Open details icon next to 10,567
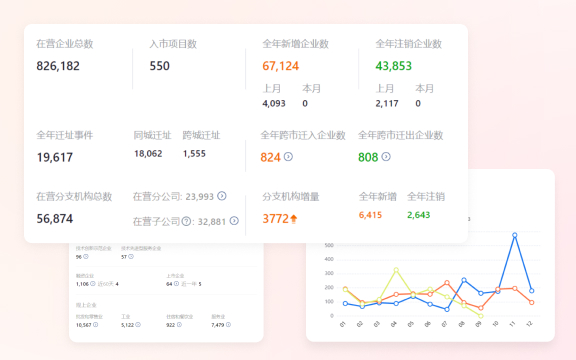Viewport: 576px width, 360px height. pyautogui.click(x=96, y=325)
